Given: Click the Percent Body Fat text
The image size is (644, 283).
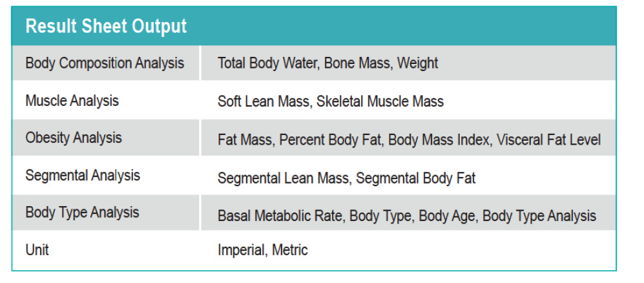Looking at the screenshot, I should tap(329, 140).
